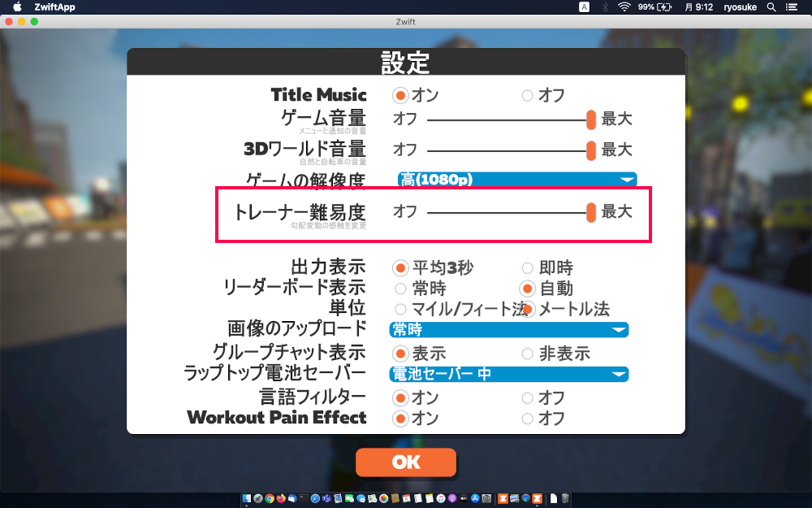This screenshot has height=508, width=812.
Task: Set グループチャット表示 to 非表示
Action: tap(527, 354)
